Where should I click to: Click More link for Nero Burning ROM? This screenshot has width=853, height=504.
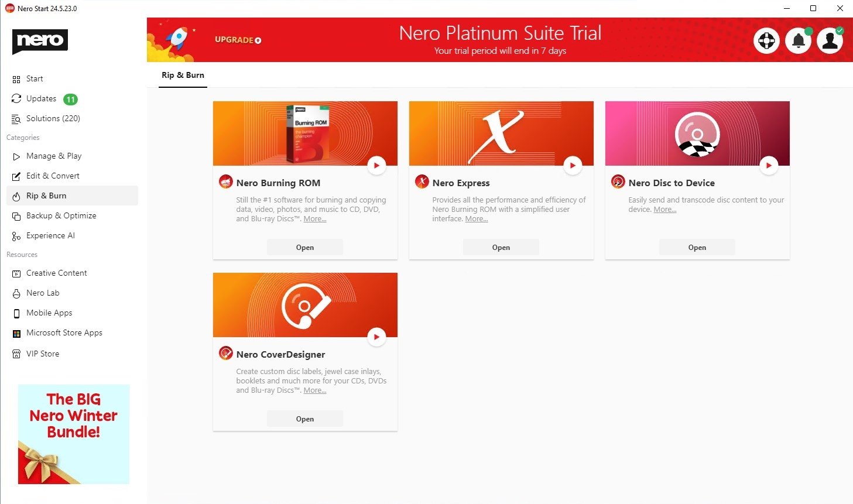pos(315,219)
